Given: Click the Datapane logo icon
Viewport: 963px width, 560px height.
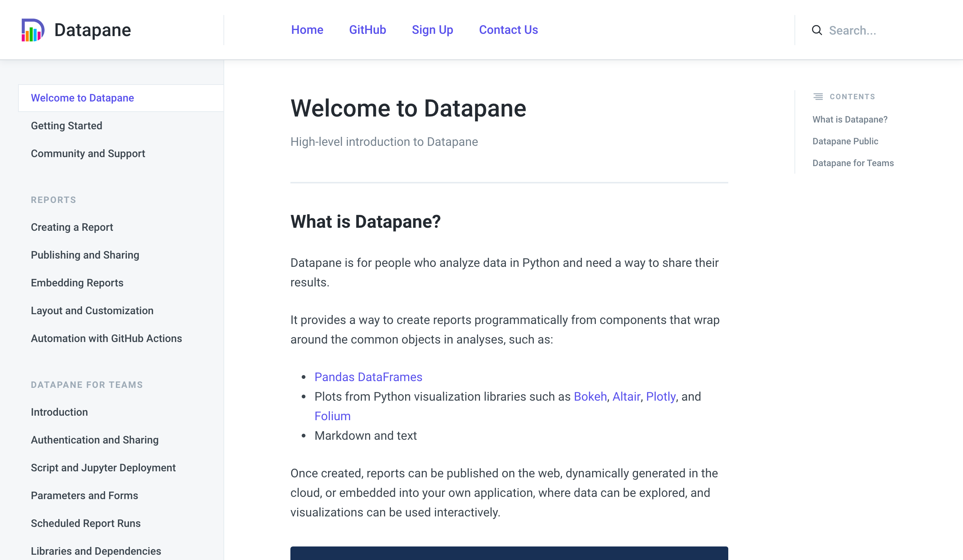Looking at the screenshot, I should 33,30.
